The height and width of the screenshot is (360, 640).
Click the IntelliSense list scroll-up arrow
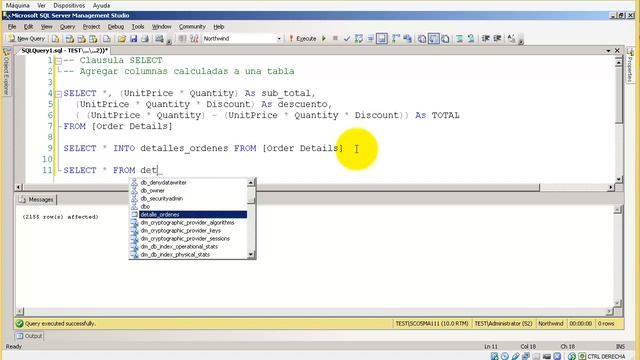pos(251,182)
